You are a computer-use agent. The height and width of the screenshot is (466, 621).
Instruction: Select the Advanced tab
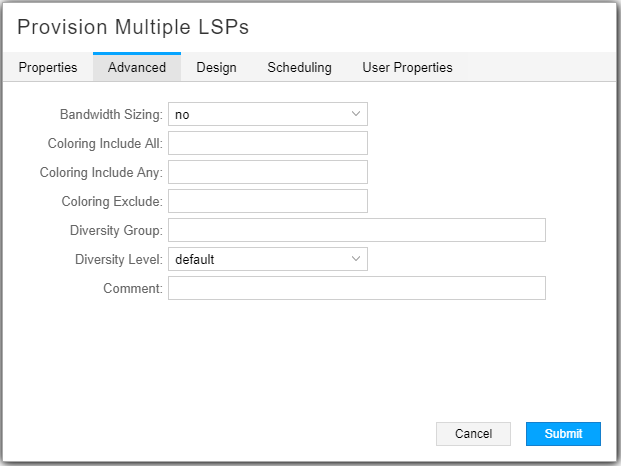[137, 67]
